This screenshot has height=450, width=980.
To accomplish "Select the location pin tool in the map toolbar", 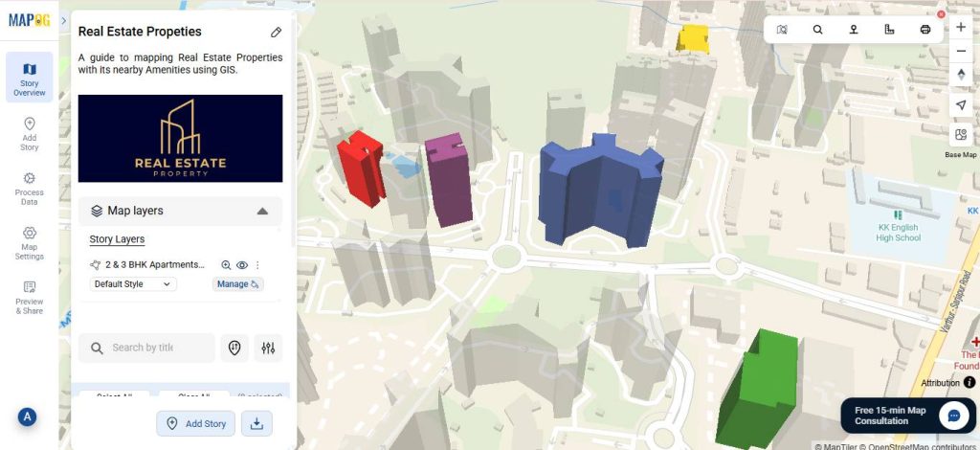I will [853, 30].
